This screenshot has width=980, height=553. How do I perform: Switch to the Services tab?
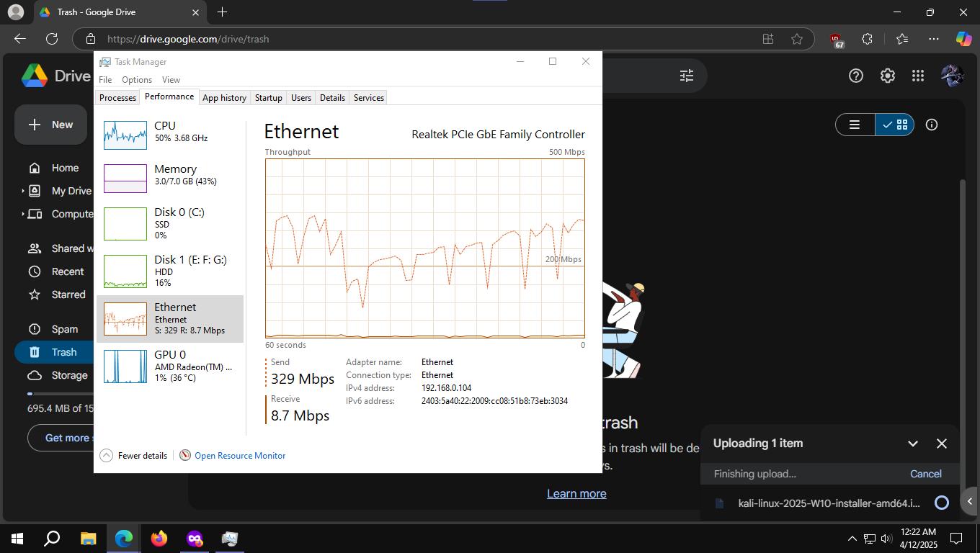point(369,98)
